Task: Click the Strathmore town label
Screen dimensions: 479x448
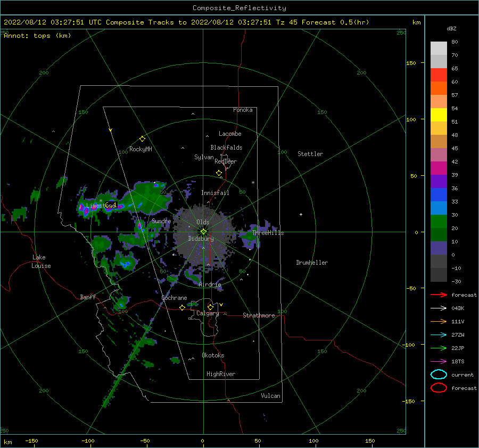Action: (259, 315)
